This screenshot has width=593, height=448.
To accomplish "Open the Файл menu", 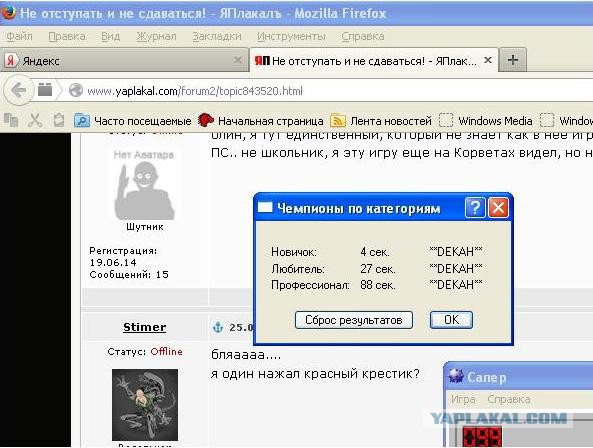I will click(19, 36).
